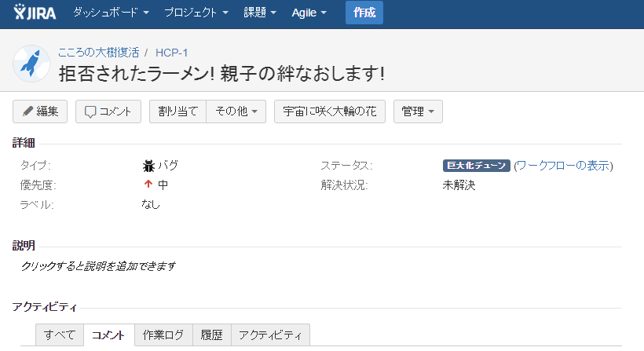
Task: Click the 詳細 section heading
Action: coord(24,143)
